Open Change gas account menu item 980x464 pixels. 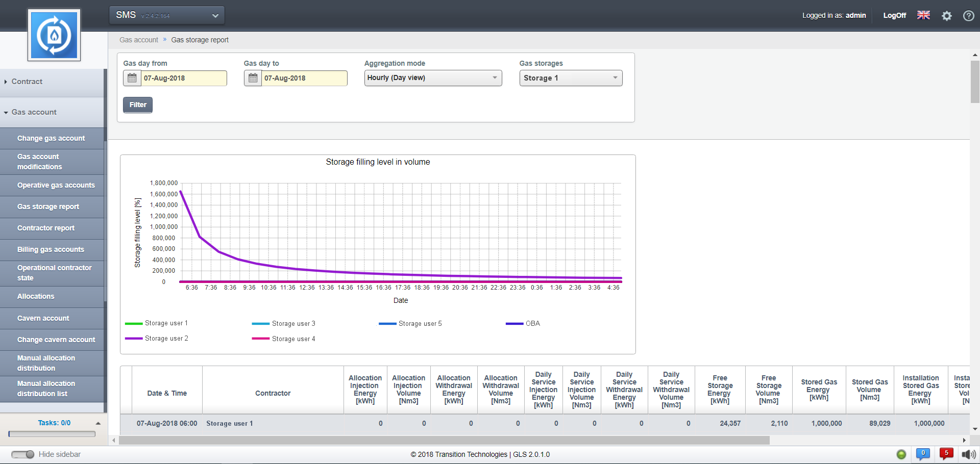(52, 138)
